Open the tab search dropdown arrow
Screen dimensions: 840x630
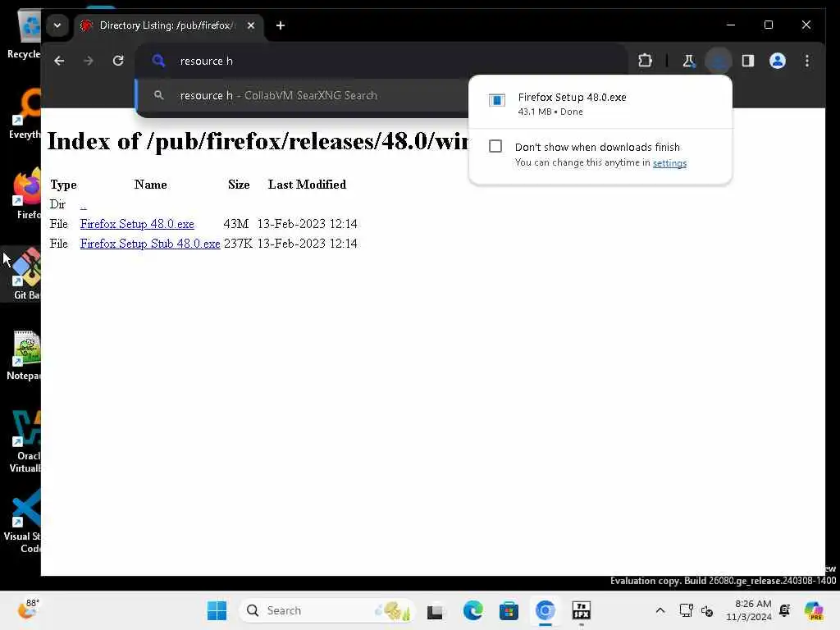57,25
